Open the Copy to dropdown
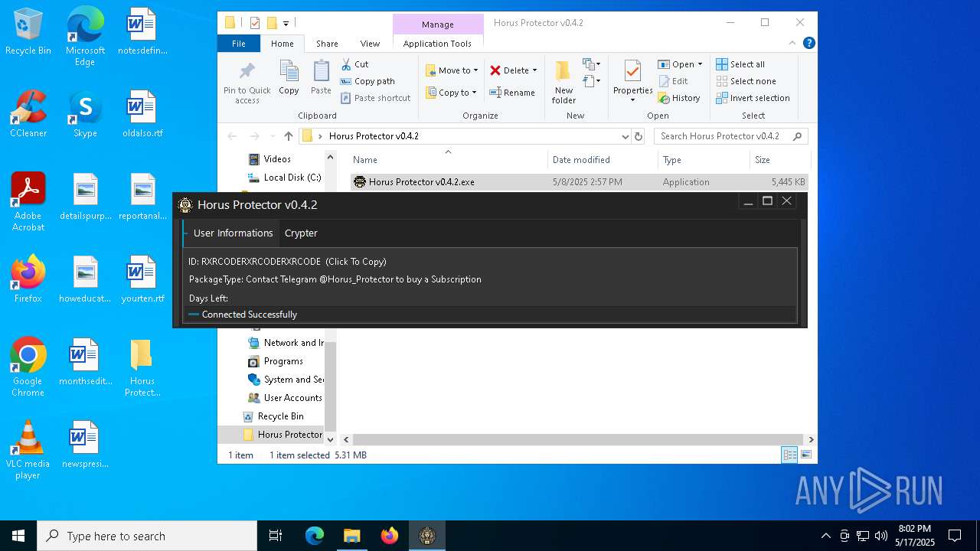The height and width of the screenshot is (551, 980). coord(451,93)
